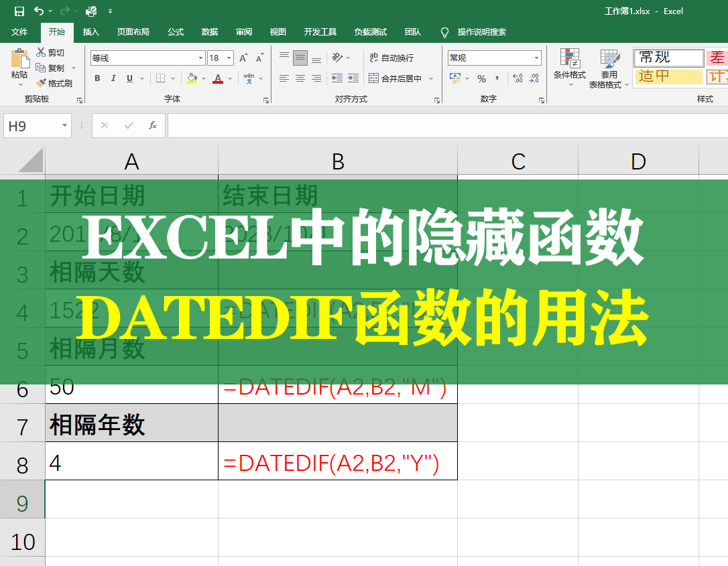728x566 pixels.
Task: Open Conditional Formatting (条件格式)
Action: [x=570, y=67]
